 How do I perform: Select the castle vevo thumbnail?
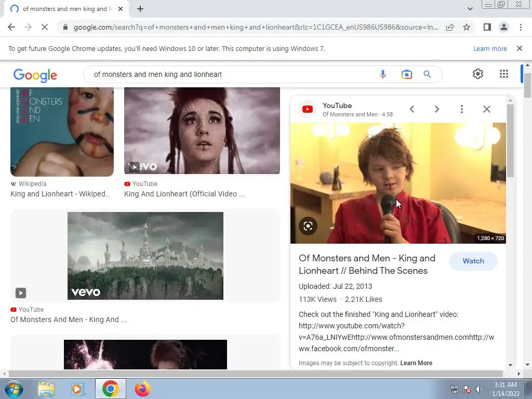[x=145, y=256]
